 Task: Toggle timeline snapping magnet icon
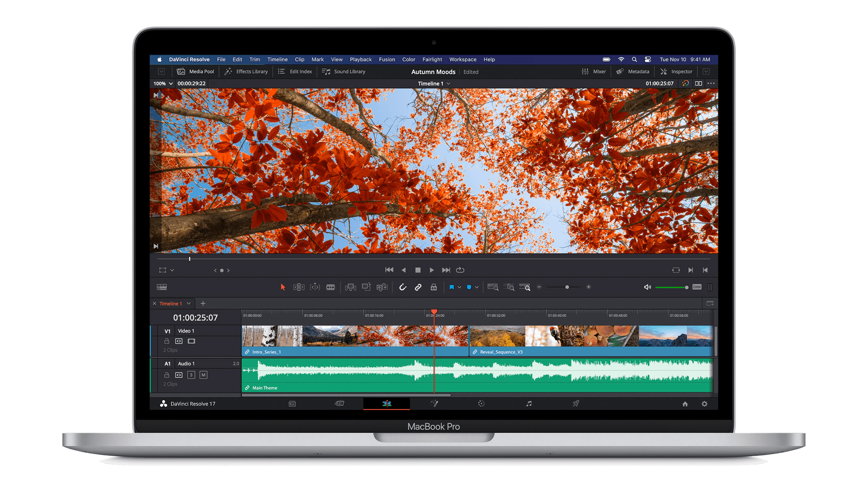(402, 287)
